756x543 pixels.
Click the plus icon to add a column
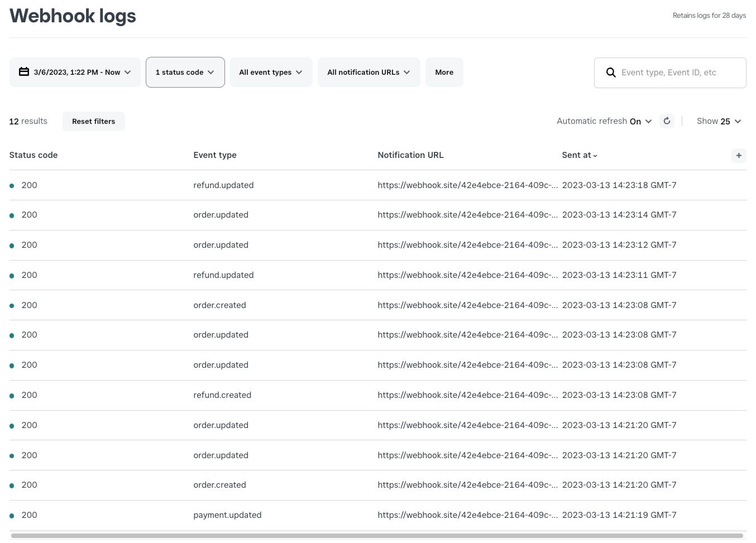point(739,156)
